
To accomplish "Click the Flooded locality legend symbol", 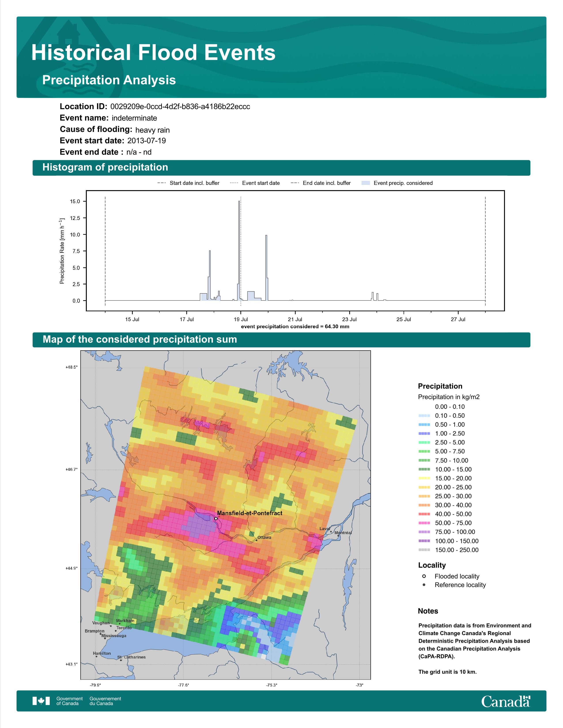I will [x=424, y=576].
